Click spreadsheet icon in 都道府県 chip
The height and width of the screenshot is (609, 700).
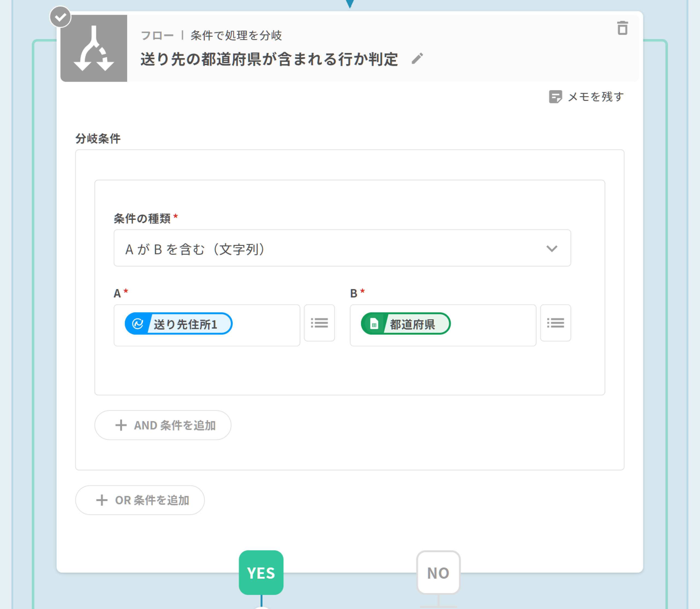(x=374, y=324)
